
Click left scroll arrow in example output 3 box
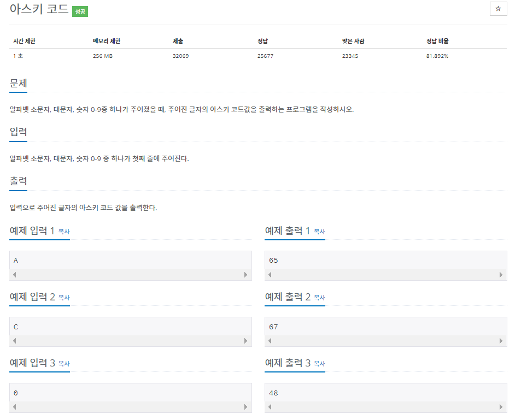coord(270,407)
